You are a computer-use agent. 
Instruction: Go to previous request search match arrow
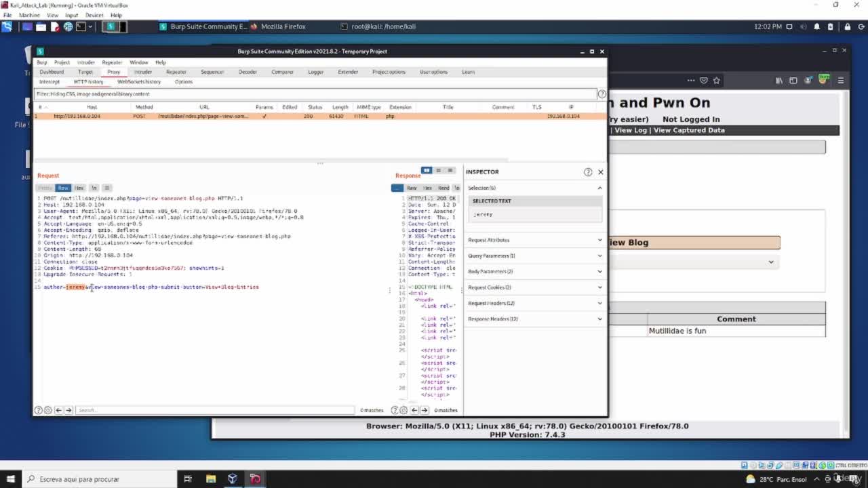[x=58, y=410]
